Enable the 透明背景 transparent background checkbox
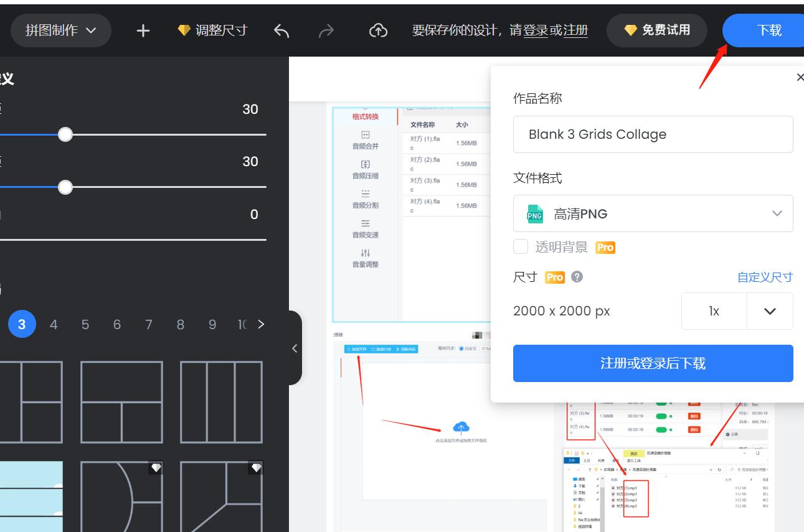 click(x=521, y=246)
